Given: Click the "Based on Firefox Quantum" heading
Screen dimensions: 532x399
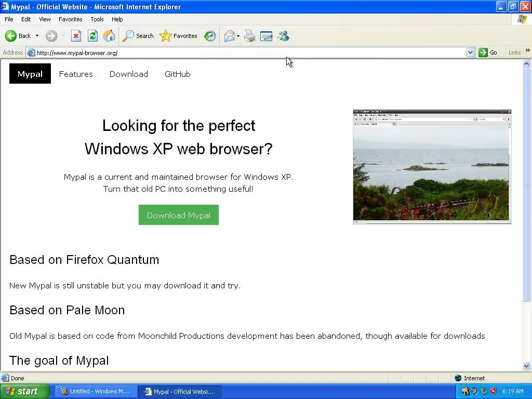Looking at the screenshot, I should (x=84, y=260).
